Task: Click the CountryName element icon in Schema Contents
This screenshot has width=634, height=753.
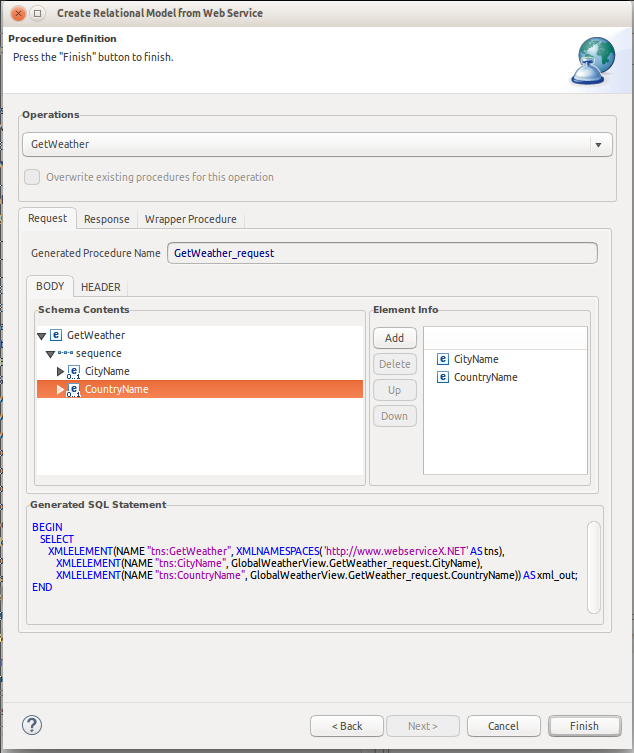Action: [x=74, y=390]
